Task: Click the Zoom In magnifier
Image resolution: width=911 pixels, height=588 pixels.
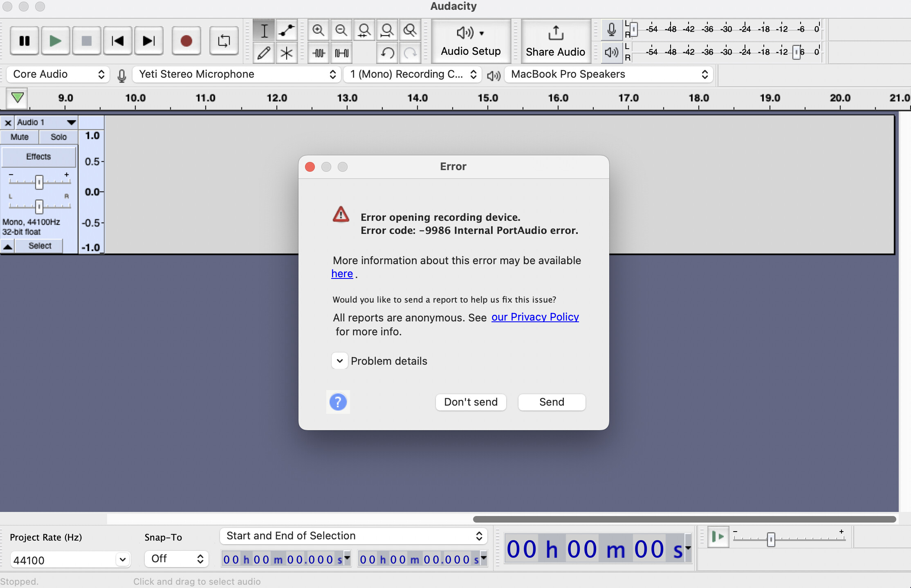Action: [318, 30]
